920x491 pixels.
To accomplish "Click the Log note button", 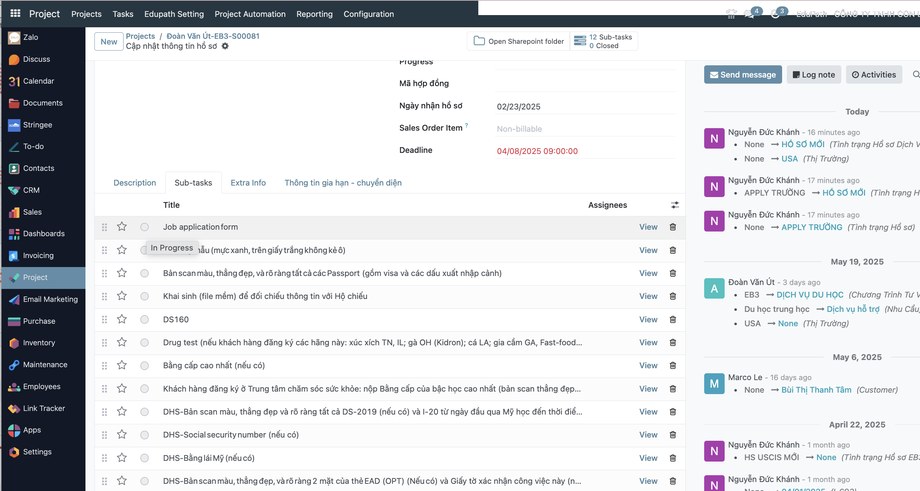I will [814, 75].
